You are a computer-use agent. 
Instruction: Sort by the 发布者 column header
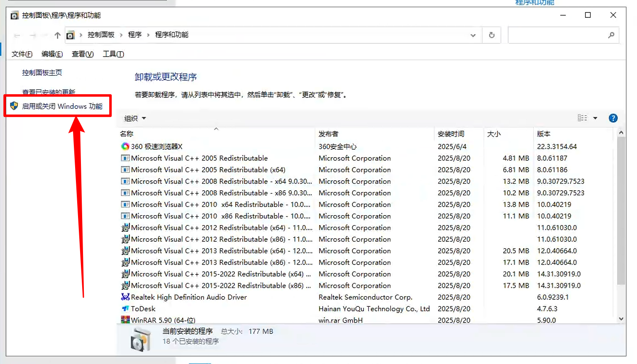point(375,134)
